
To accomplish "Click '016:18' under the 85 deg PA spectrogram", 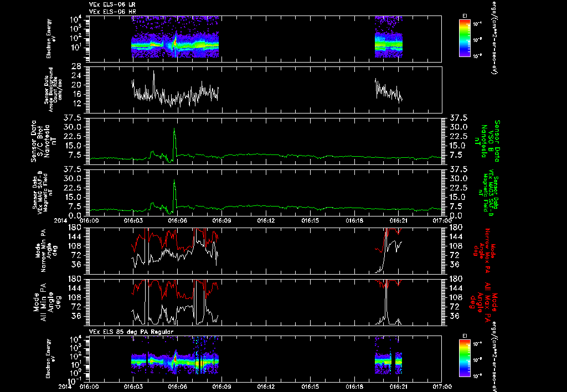I will click(354, 386).
